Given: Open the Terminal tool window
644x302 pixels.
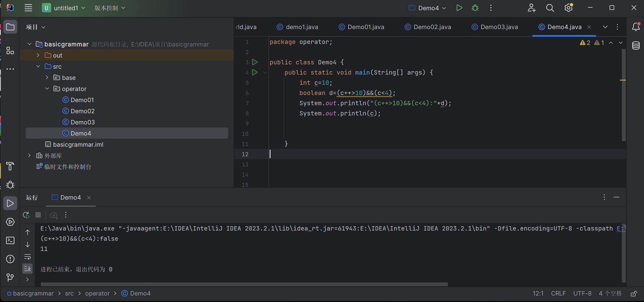Looking at the screenshot, I should pos(10,240).
